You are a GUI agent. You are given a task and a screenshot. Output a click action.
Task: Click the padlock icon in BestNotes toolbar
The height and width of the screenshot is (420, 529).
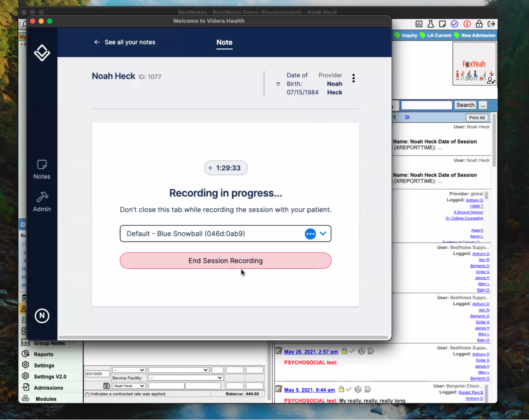tap(479, 24)
